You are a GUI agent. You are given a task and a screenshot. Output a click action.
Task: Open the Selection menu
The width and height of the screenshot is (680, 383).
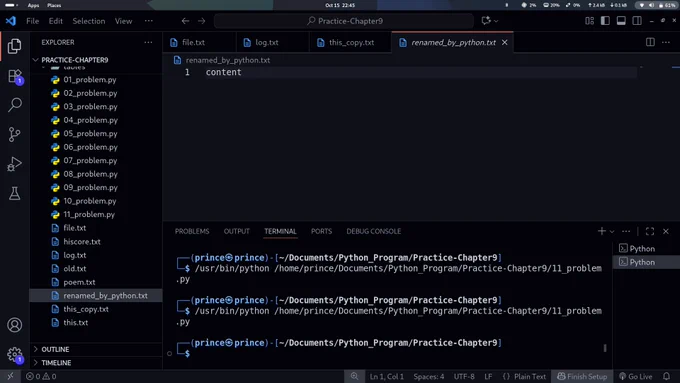(89, 21)
